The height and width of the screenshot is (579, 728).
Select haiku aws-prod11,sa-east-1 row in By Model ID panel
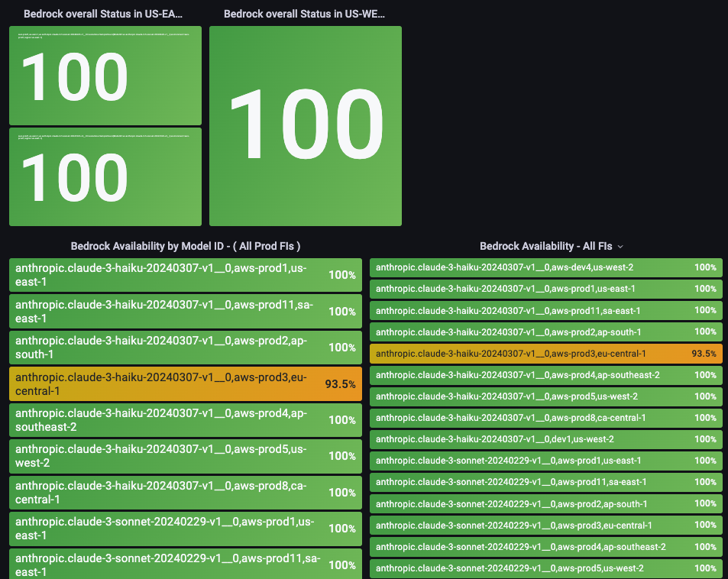click(186, 311)
